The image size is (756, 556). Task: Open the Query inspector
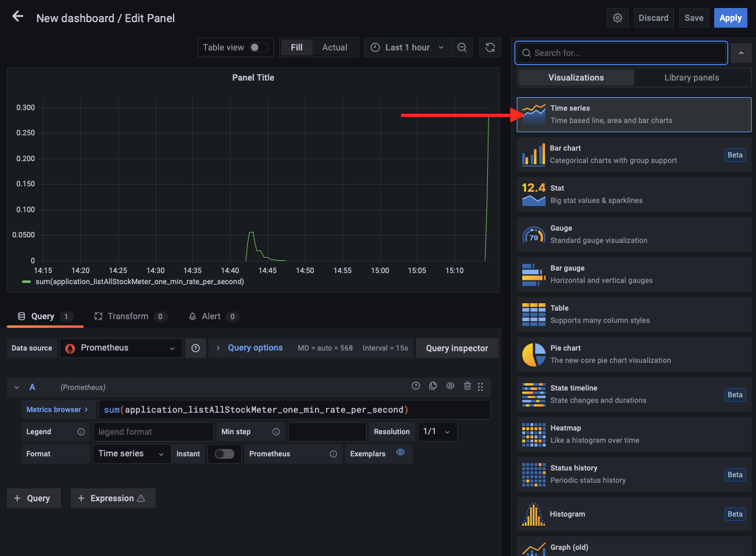click(x=457, y=348)
